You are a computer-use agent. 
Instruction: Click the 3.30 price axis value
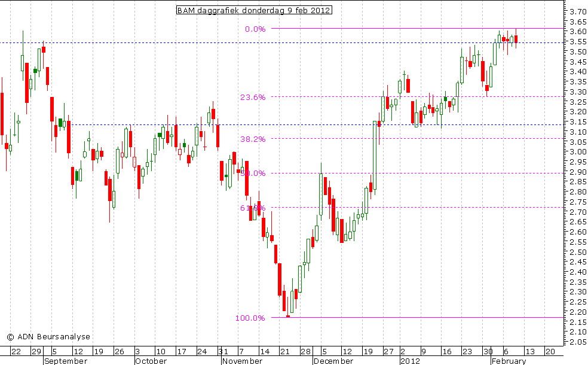578,92
